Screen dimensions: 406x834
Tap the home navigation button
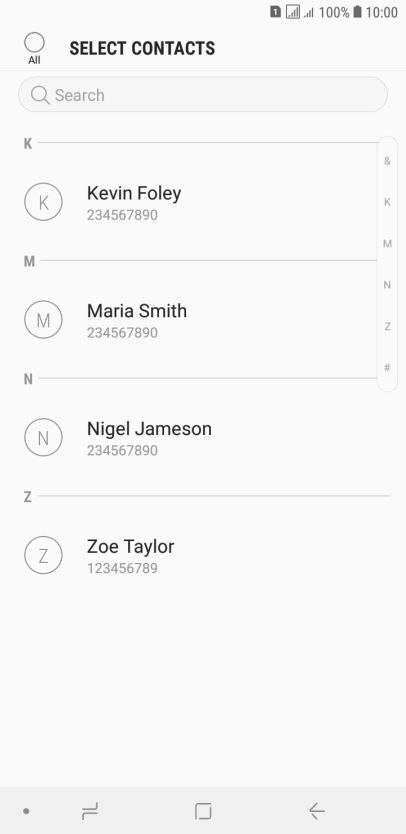pyautogui.click(x=203, y=811)
